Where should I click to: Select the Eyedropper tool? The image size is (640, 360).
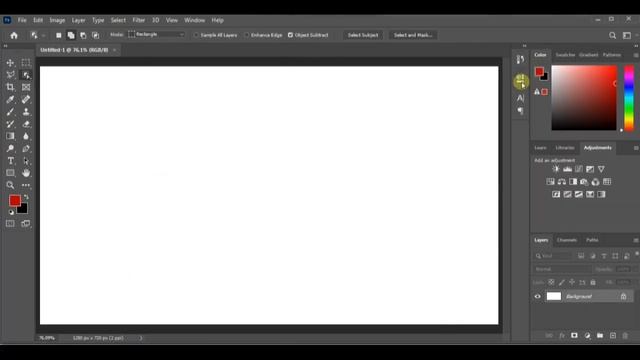point(10,99)
